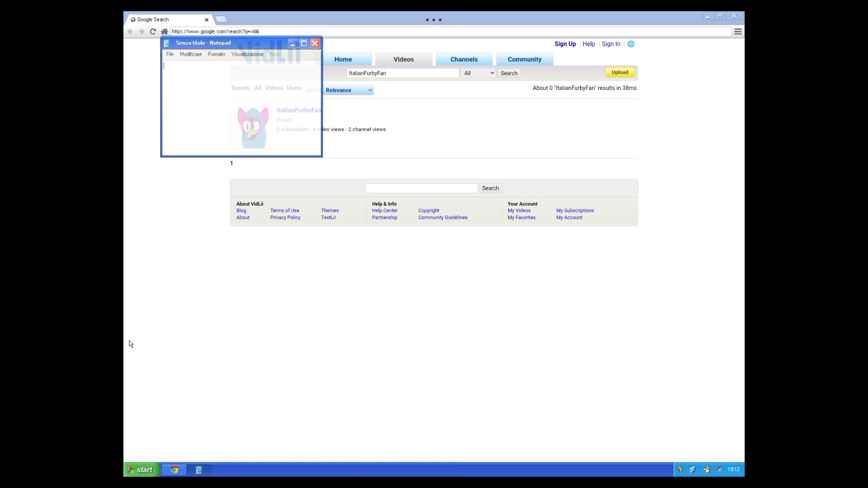The width and height of the screenshot is (868, 488).
Task: Close the Google Search browser tab
Action: tap(207, 20)
